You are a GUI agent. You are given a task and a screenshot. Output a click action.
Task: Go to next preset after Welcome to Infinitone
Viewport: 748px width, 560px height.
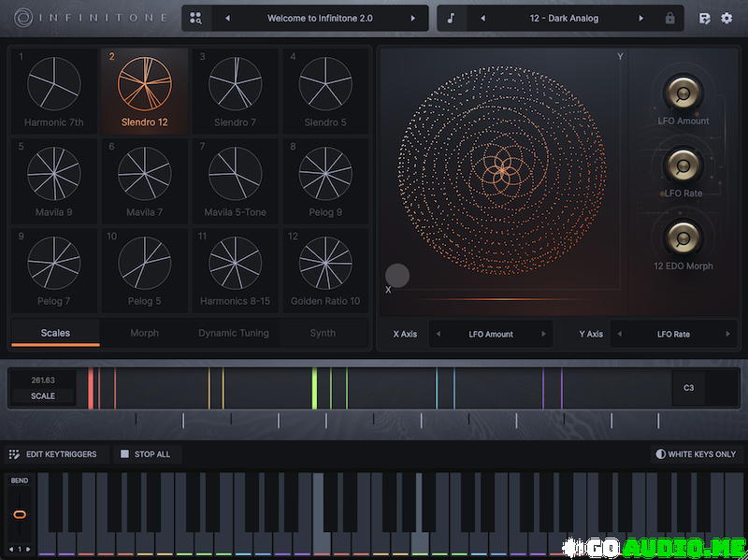coord(413,18)
